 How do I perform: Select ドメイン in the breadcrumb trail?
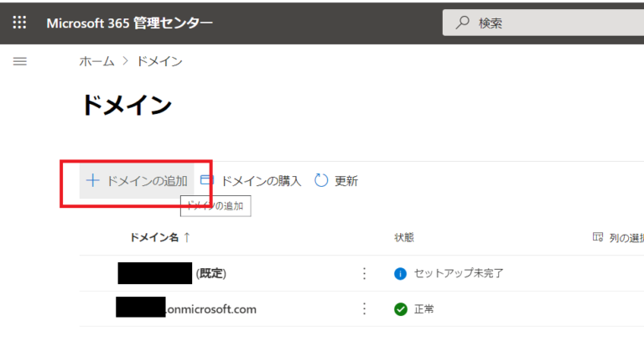(159, 61)
